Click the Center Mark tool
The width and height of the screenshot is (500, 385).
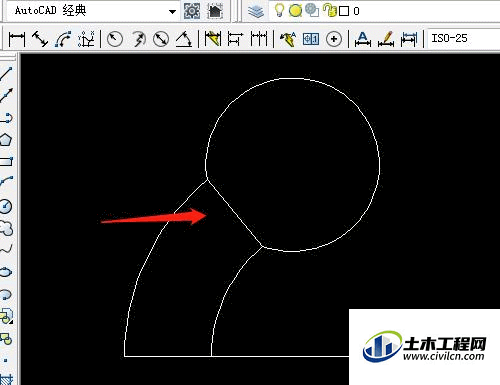[334, 39]
